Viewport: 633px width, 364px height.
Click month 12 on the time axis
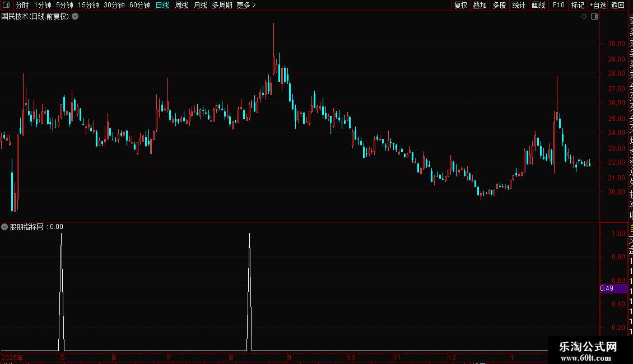pos(452,357)
